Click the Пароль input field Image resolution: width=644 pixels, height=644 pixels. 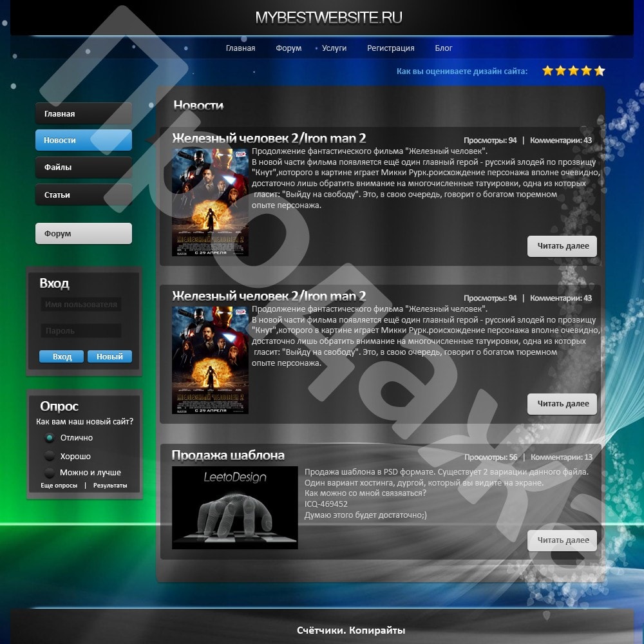tap(81, 330)
